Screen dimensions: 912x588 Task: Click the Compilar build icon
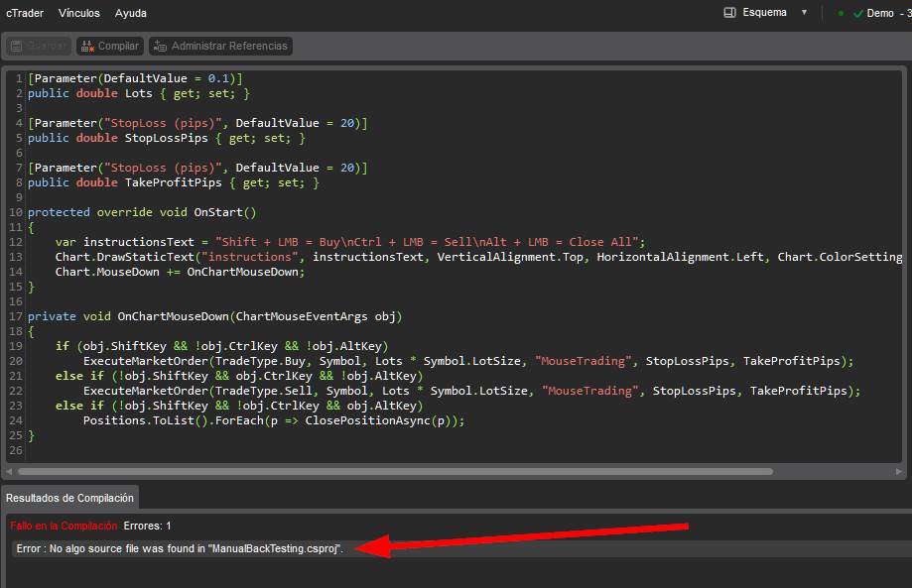pos(87,46)
